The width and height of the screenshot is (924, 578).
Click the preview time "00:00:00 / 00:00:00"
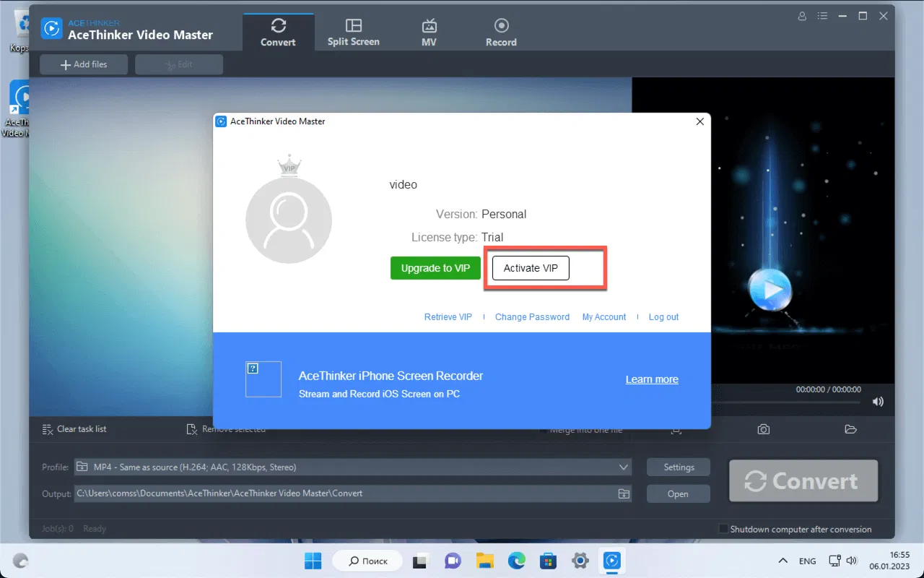[829, 389]
